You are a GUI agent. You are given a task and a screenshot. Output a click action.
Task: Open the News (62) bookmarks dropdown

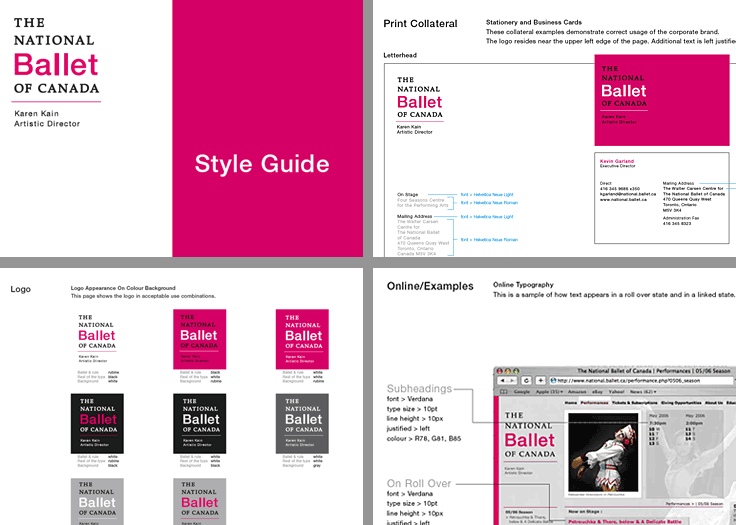click(x=643, y=392)
